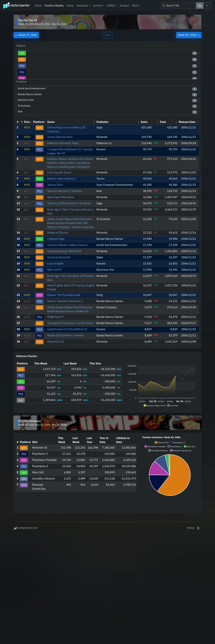This screenshot has height=644, width=215.
Task: Open Kirby Squeak Squad game link
Action: point(59,173)
